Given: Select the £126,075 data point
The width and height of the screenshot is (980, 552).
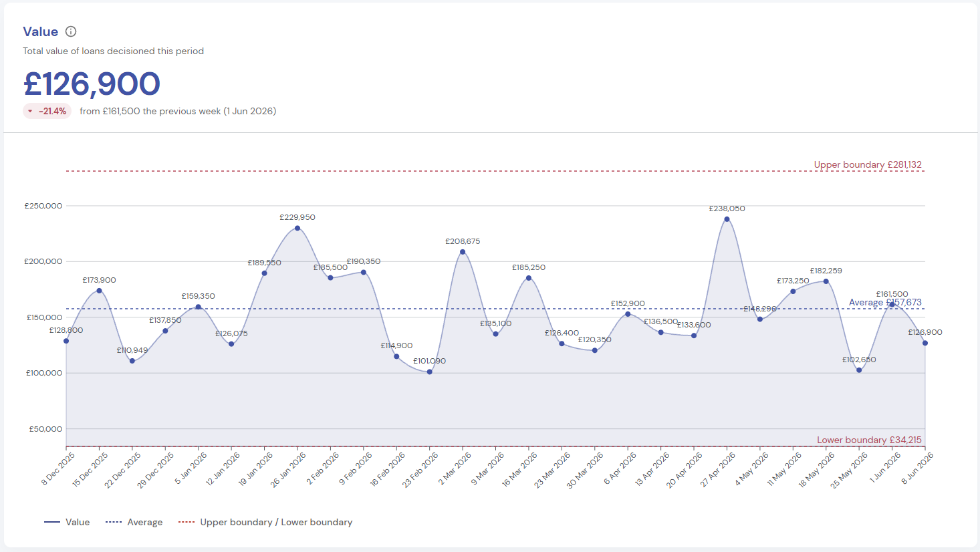Looking at the screenshot, I should tap(231, 344).
